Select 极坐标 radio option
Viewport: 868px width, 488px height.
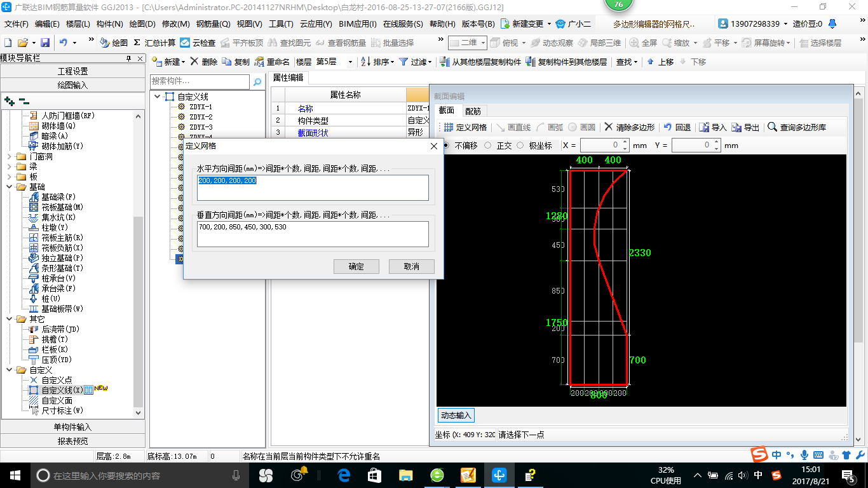coord(534,146)
